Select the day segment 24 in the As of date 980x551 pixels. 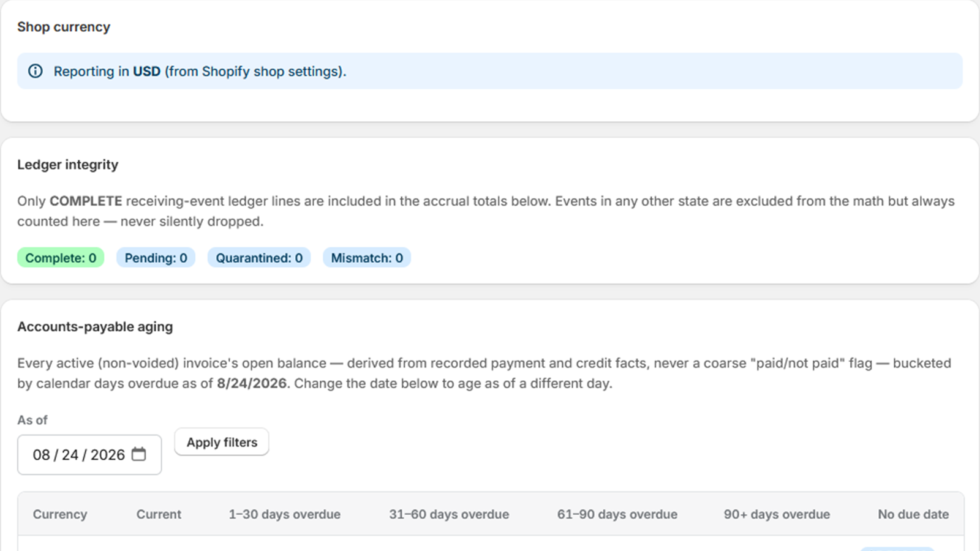(70, 455)
